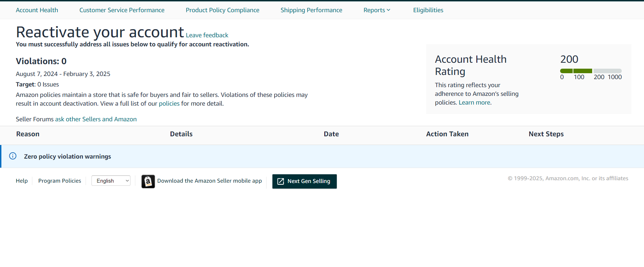Click the Account Health Rating title

(471, 65)
